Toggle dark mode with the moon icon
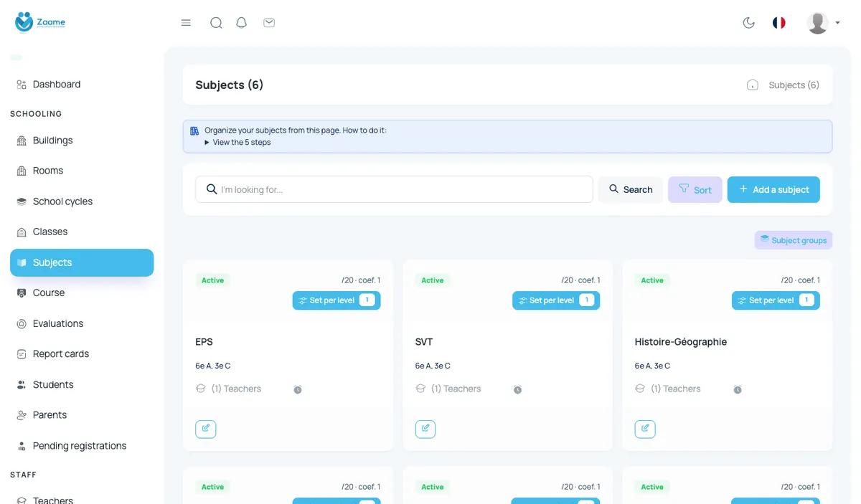The width and height of the screenshot is (861, 504). click(749, 23)
